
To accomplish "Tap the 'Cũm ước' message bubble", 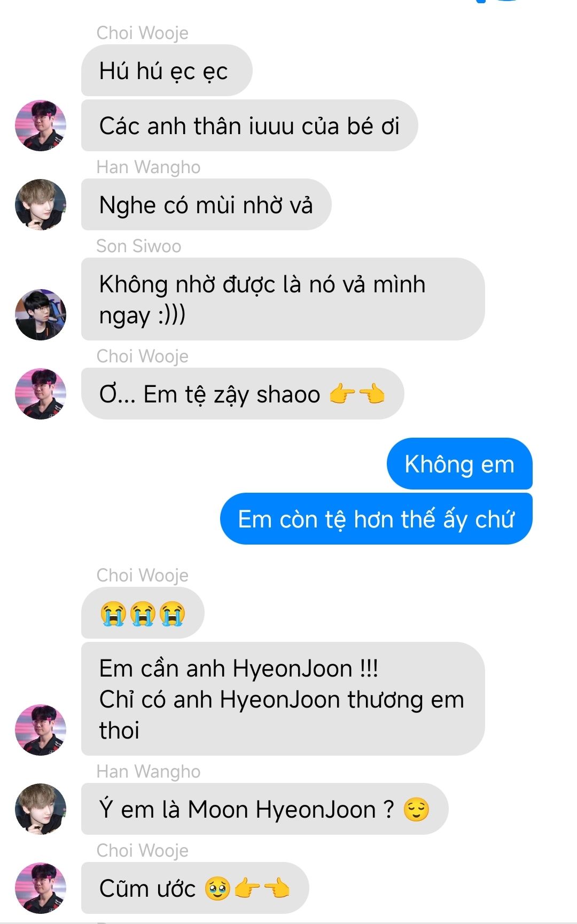I will tap(195, 888).
